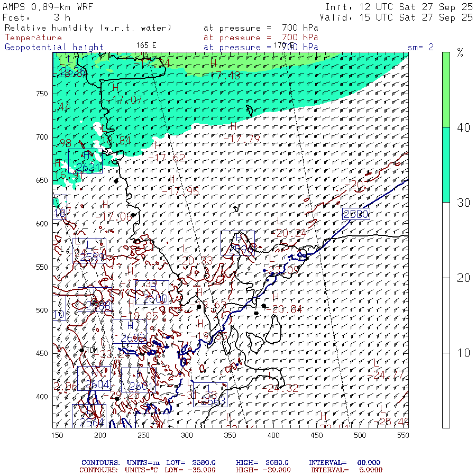Click the Relative humidity legend text
Screen dimensions: 476x476
88,28
